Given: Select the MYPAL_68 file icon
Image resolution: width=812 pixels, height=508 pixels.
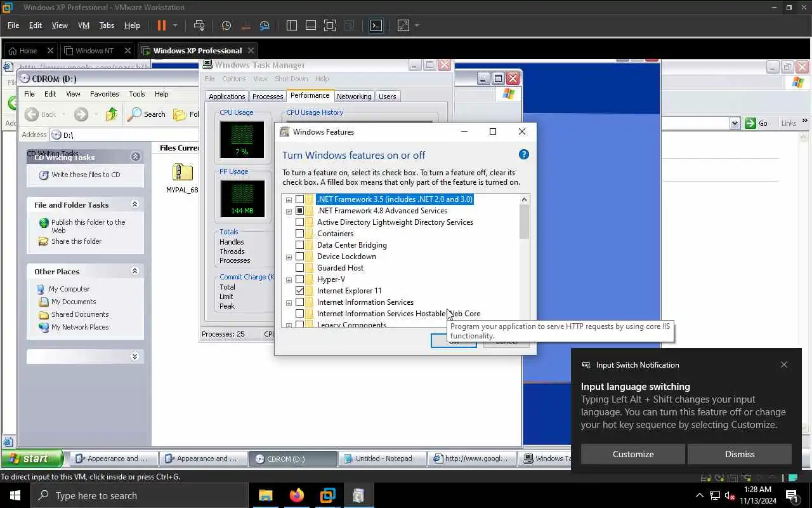Looking at the screenshot, I should 182,178.
